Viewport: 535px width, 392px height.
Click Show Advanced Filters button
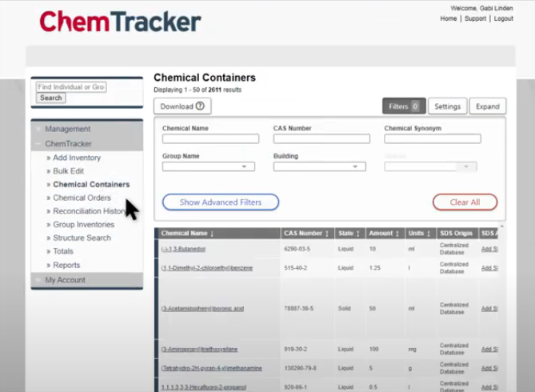pos(221,202)
